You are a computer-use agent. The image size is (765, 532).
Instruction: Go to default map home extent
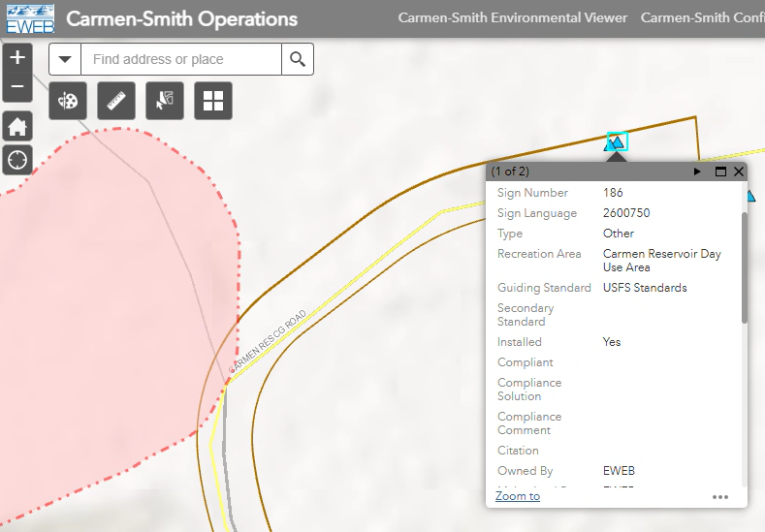click(17, 127)
